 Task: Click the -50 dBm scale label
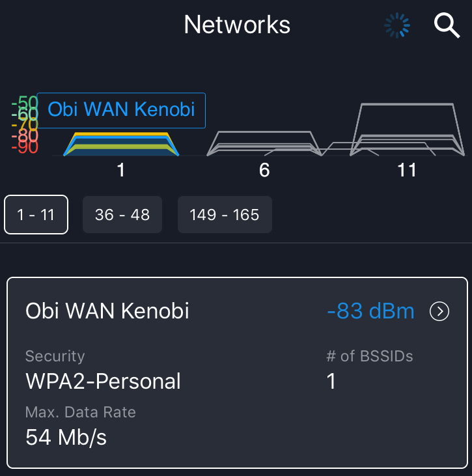click(25, 102)
